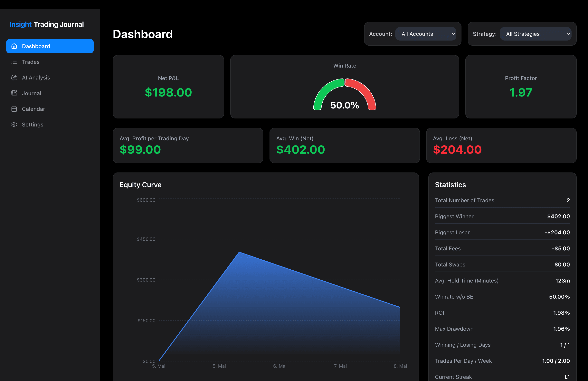Click the $150.00 y-axis label
Viewport: 588px width, 381px height.
click(146, 321)
